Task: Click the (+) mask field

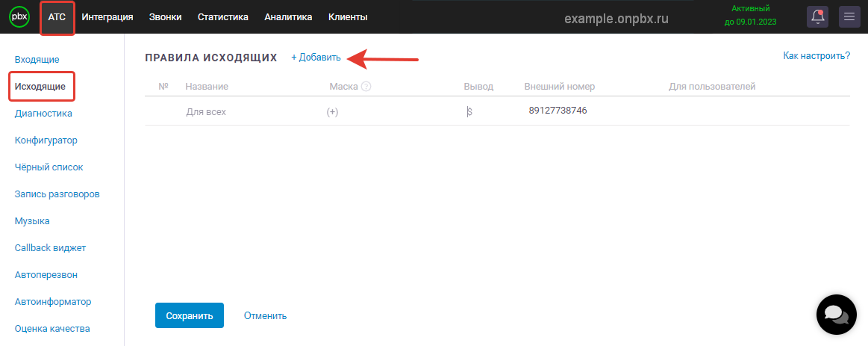Action: pos(332,112)
